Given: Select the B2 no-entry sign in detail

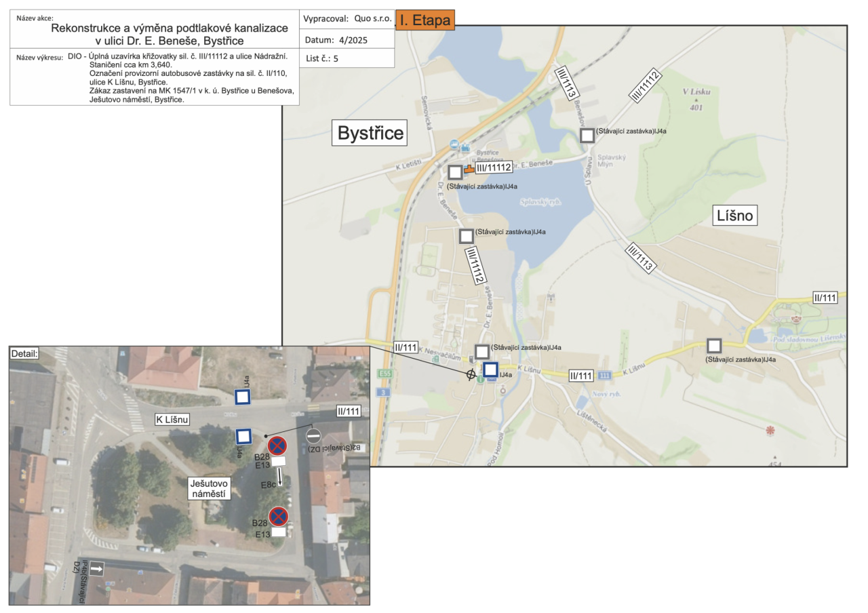Looking at the screenshot, I should point(313,435).
